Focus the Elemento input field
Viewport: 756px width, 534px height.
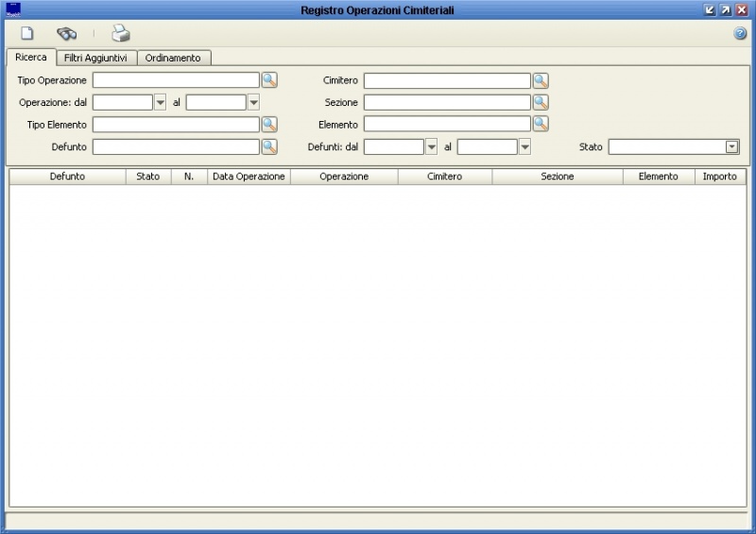click(x=447, y=125)
